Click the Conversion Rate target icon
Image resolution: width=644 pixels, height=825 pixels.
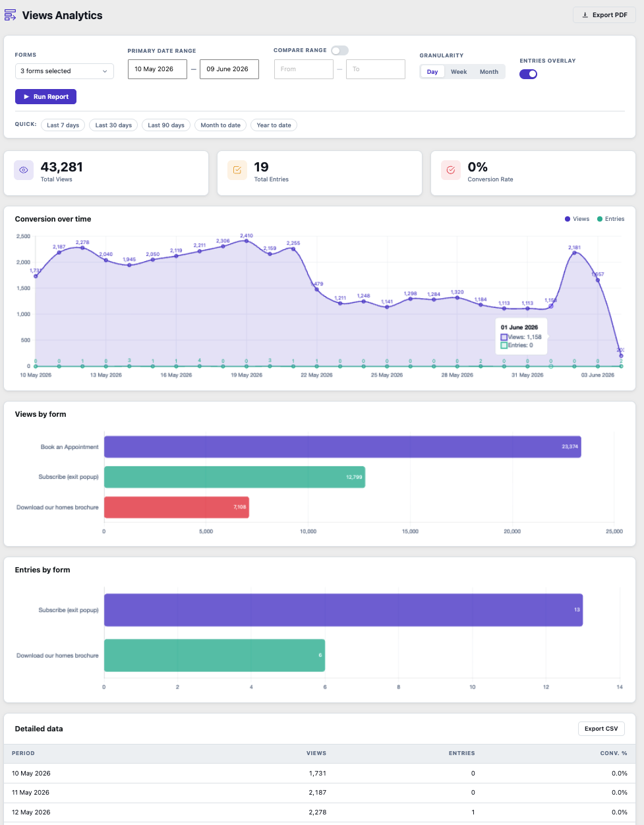[451, 170]
